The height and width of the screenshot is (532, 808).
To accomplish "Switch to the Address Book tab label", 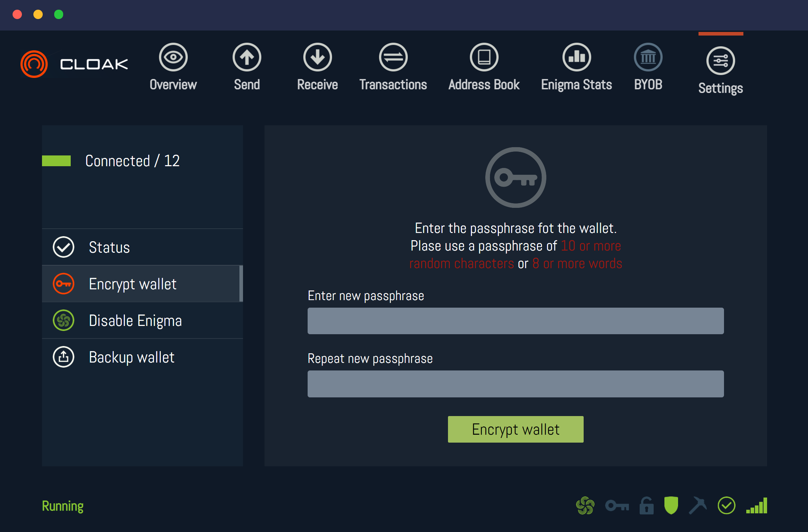I will (484, 85).
